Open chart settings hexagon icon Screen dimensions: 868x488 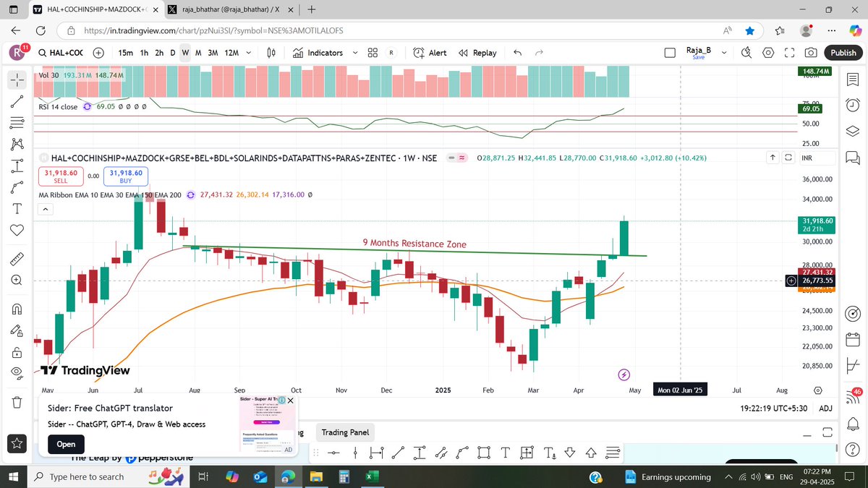768,53
